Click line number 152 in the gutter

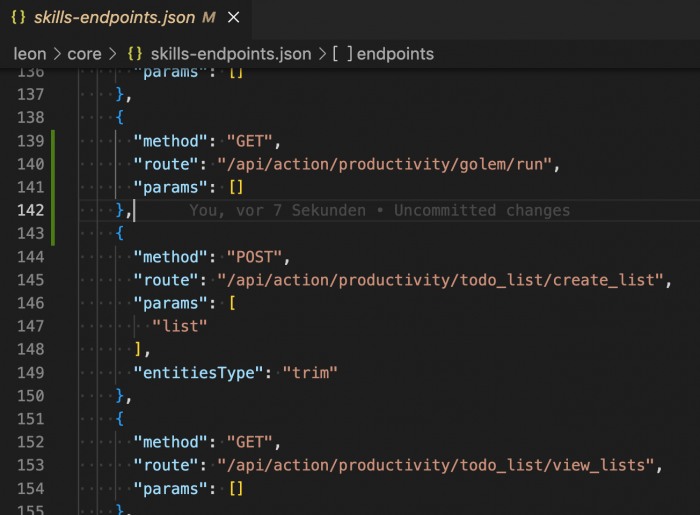point(31,442)
